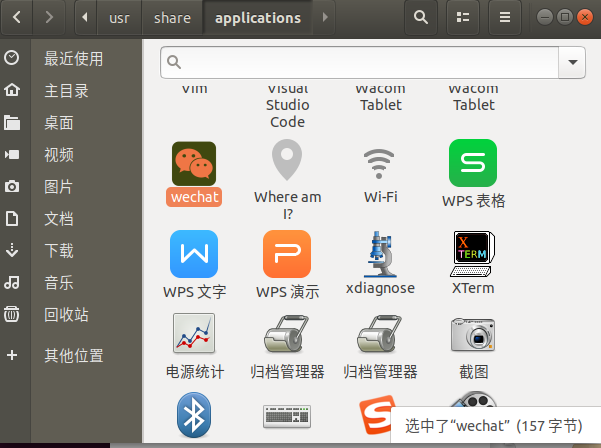The width and height of the screenshot is (601, 448).
Task: Go to 下载 folder label in the sidebar
Action: (59, 251)
